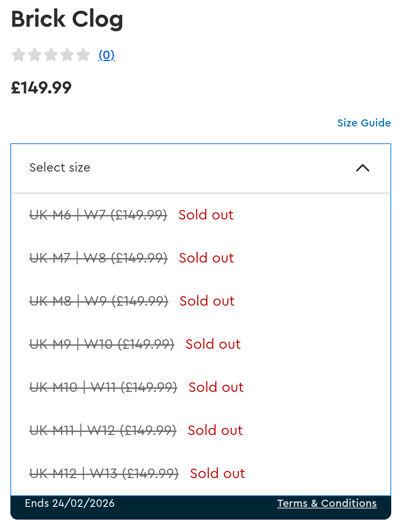Open the Terms & Conditions link

pyautogui.click(x=327, y=503)
